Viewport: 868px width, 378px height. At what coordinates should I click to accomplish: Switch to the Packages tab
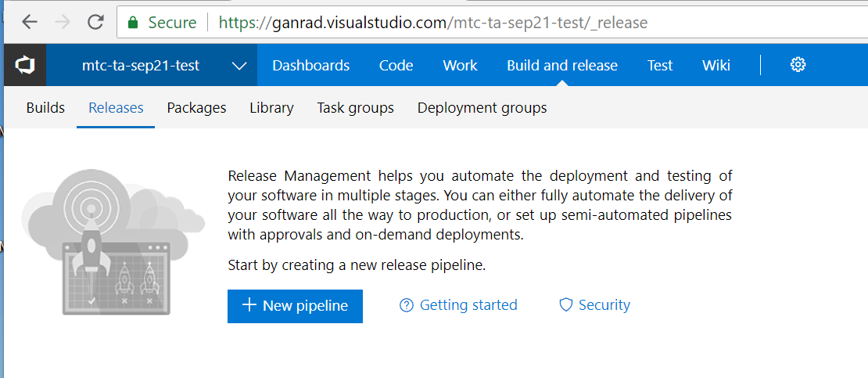tap(196, 107)
